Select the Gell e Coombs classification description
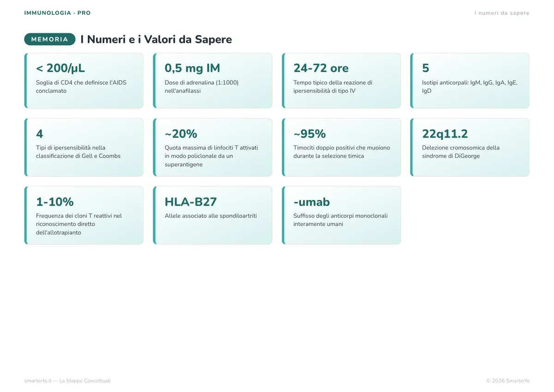Viewport: 554px width, 392px height. [x=78, y=152]
